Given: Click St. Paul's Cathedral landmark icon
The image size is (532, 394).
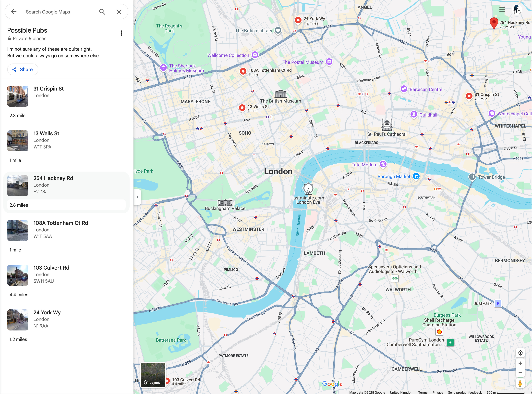Looking at the screenshot, I should (387, 125).
